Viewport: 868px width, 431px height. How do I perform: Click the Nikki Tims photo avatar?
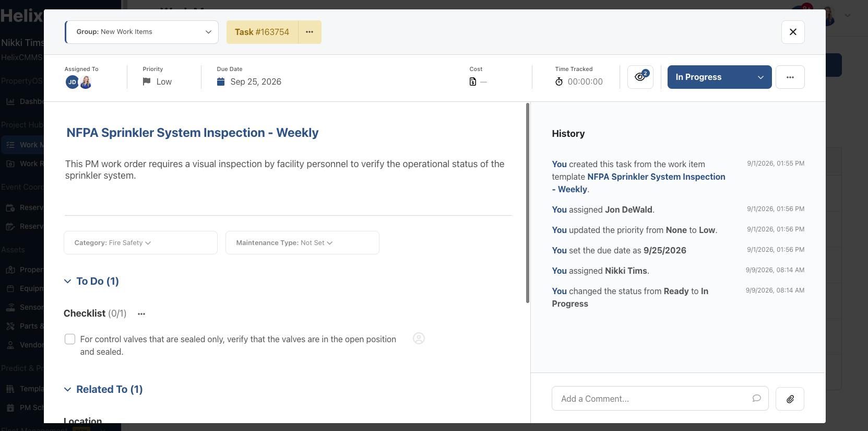(86, 82)
